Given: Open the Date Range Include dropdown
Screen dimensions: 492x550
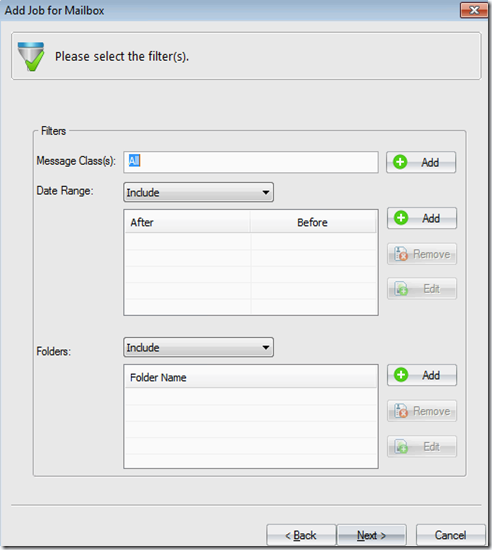Looking at the screenshot, I should pyautogui.click(x=198, y=192).
